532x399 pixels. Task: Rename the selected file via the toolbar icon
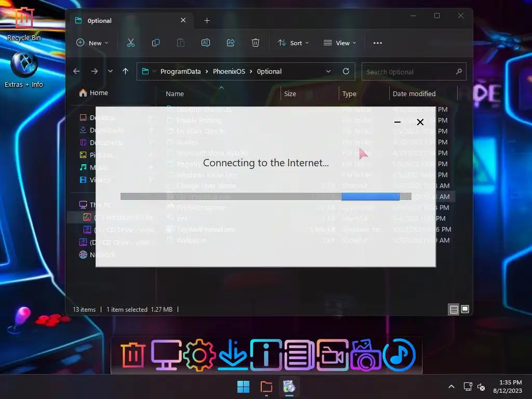(206, 43)
